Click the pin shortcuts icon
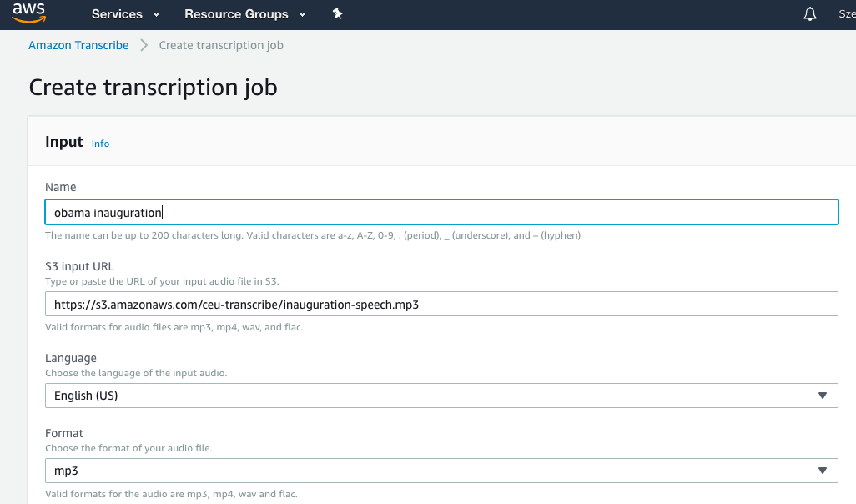856x504 pixels. coord(337,13)
